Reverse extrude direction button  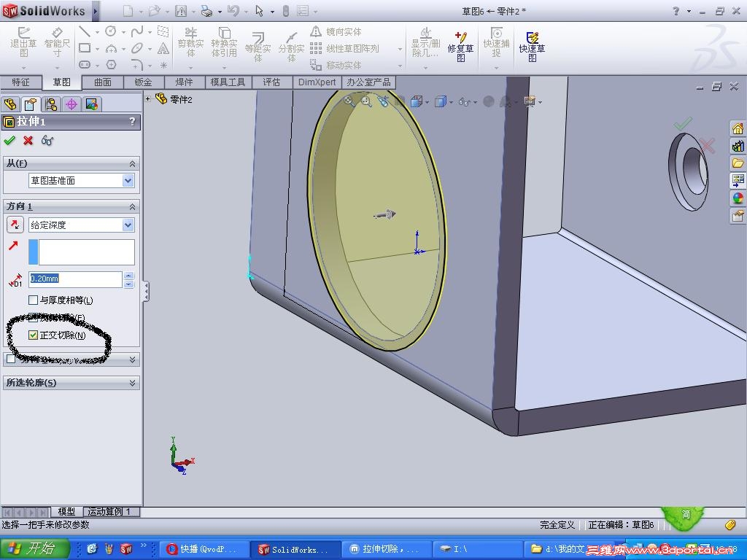coord(15,225)
